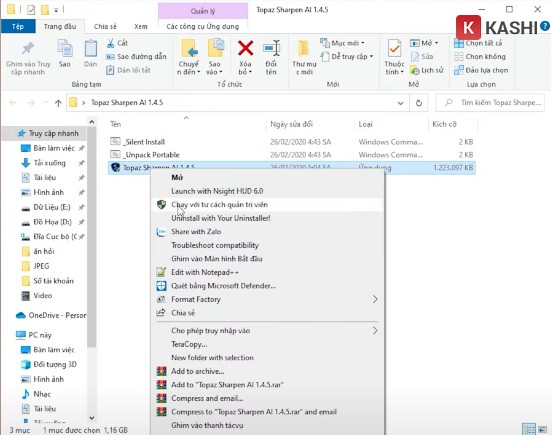Switch to the Chia sẻ ribbon tab

105,26
